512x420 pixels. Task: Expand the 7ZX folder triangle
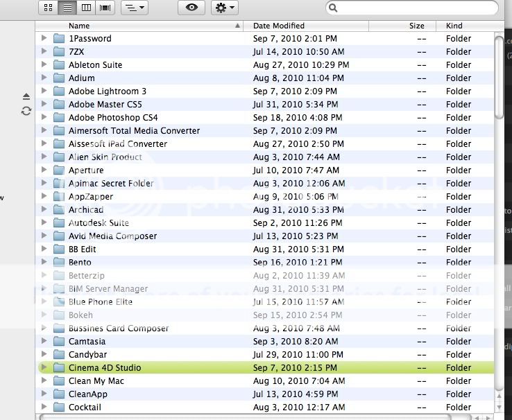click(x=44, y=51)
